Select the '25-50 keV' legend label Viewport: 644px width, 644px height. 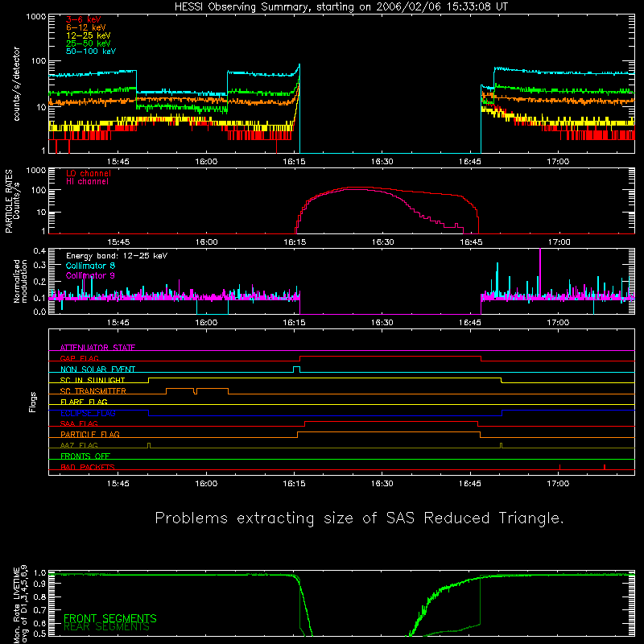pos(89,43)
